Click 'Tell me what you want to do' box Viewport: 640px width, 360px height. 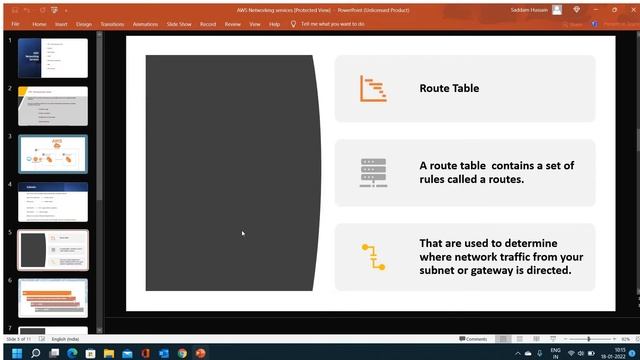coord(333,24)
